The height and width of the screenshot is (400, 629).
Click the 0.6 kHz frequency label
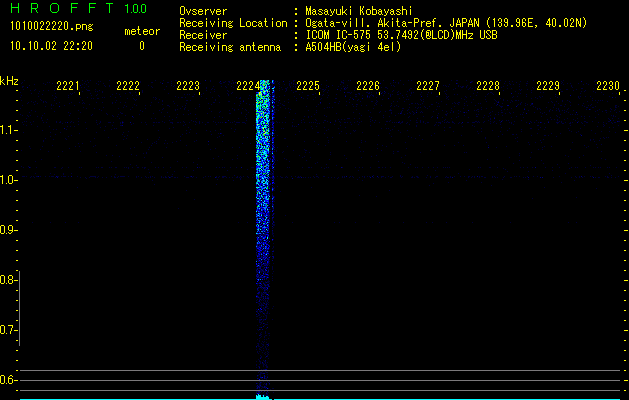[7, 380]
